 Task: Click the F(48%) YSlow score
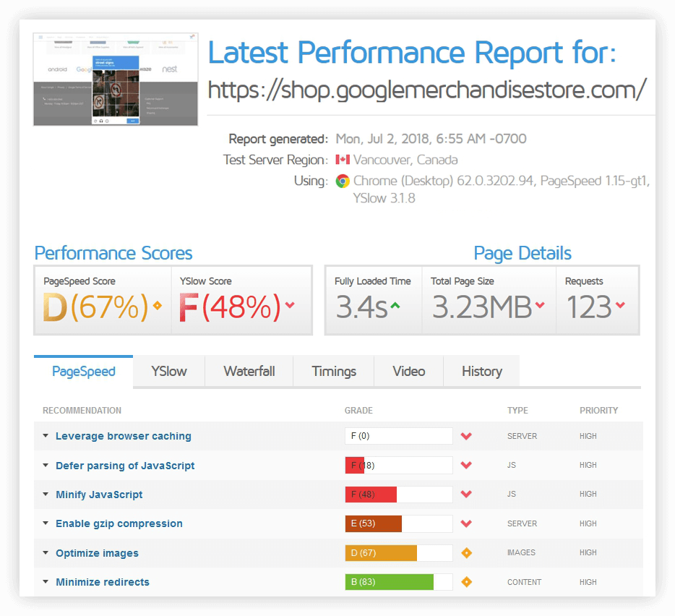coord(230,307)
